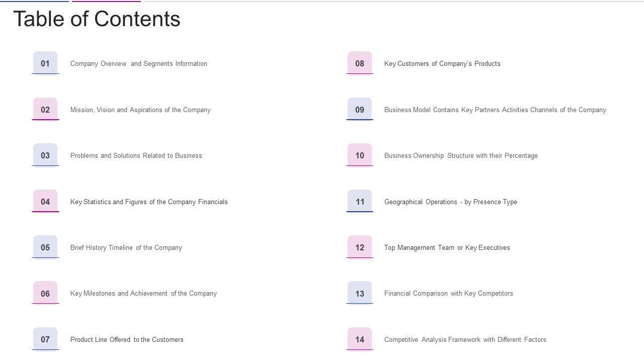Go to Business Ownership Structure entry
The height and width of the screenshot is (362, 644).
coord(461,156)
